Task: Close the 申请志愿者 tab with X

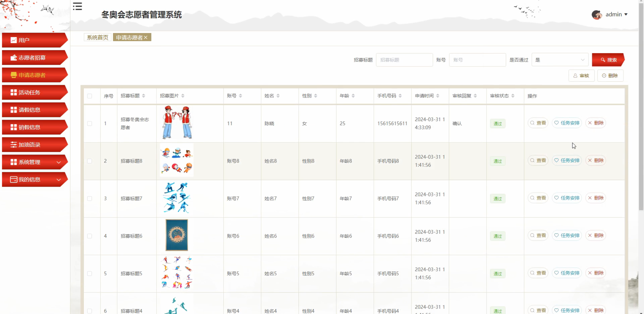Action: click(146, 37)
